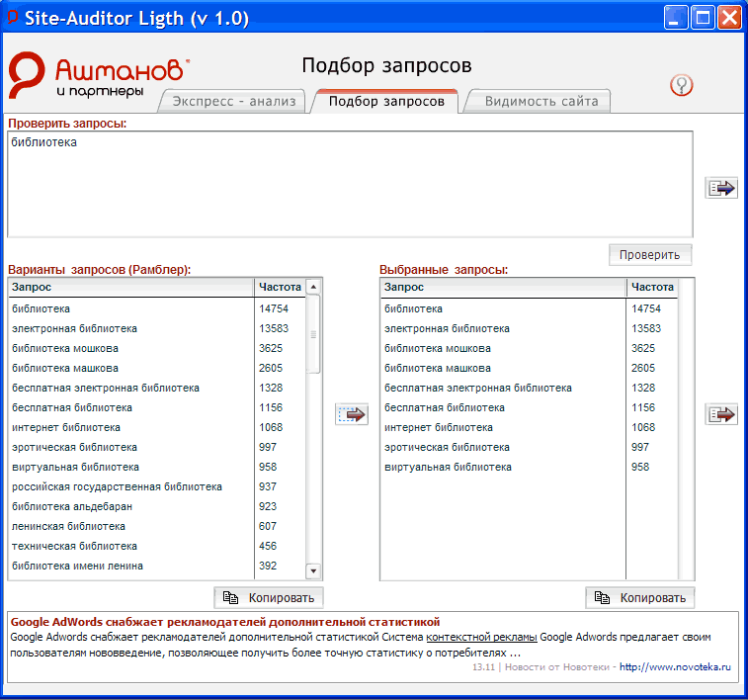Sort the variants list by the Запрос column header
748x700 pixels.
point(131,288)
